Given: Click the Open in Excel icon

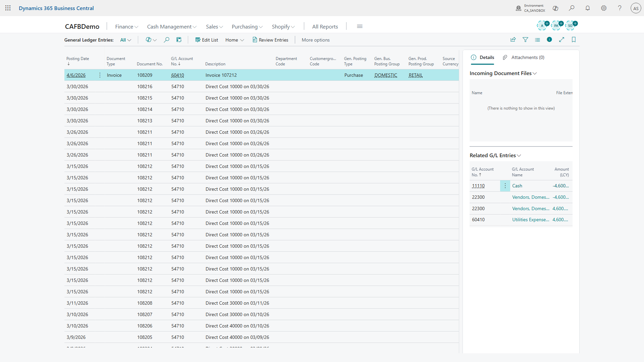Looking at the screenshot, I should [x=179, y=40].
